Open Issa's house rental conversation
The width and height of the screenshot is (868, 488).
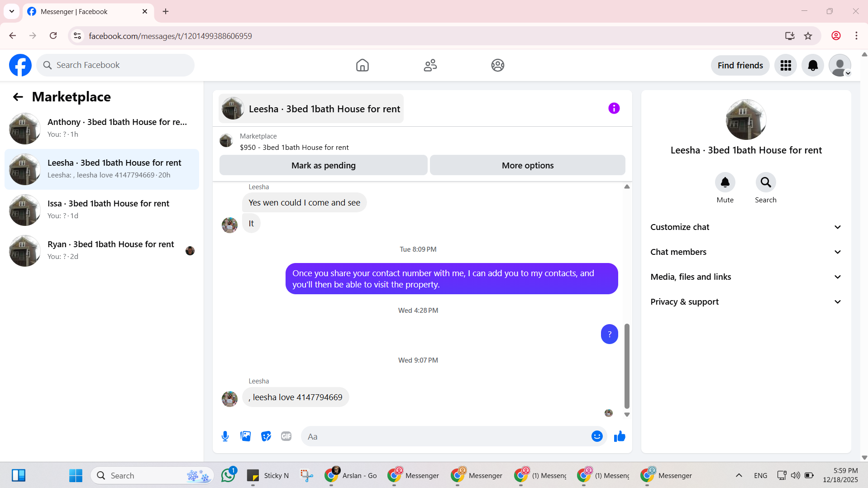[102, 210]
